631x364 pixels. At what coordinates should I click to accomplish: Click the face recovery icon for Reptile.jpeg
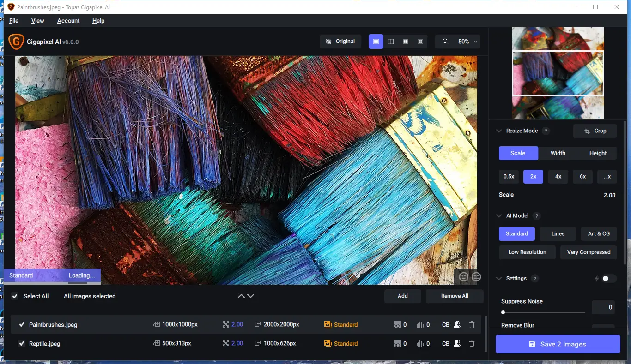click(457, 344)
